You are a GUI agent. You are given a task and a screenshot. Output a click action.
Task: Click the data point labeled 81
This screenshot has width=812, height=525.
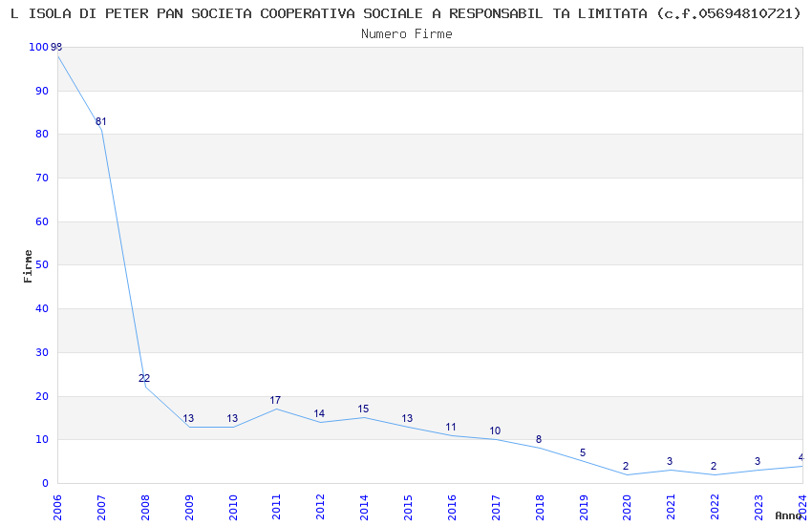pos(101,121)
